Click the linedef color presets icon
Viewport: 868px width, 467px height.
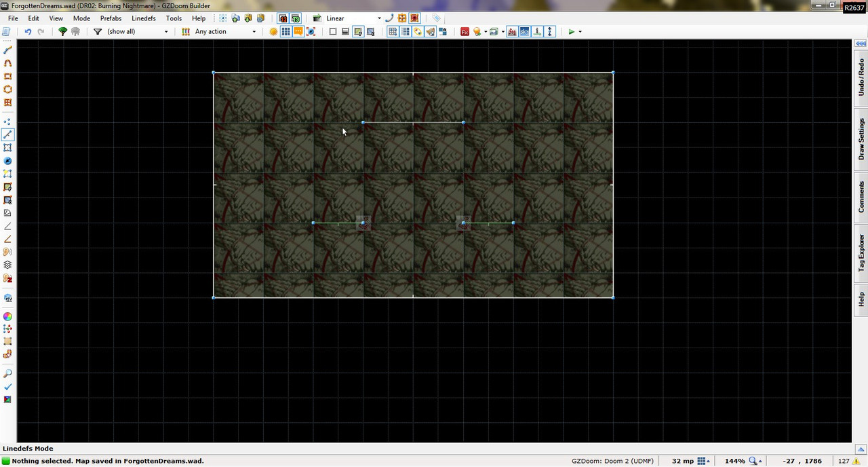[x=185, y=32]
